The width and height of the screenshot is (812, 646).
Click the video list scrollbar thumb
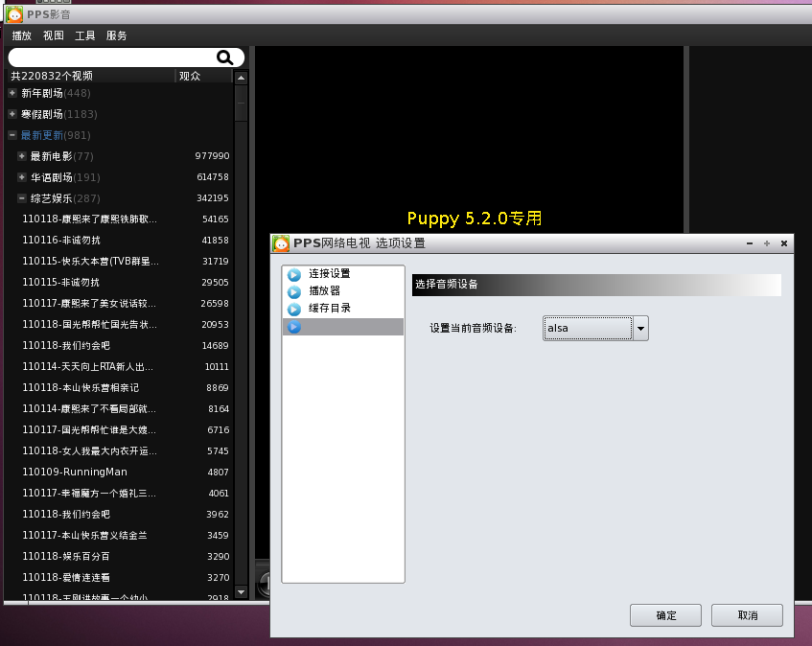tap(241, 103)
